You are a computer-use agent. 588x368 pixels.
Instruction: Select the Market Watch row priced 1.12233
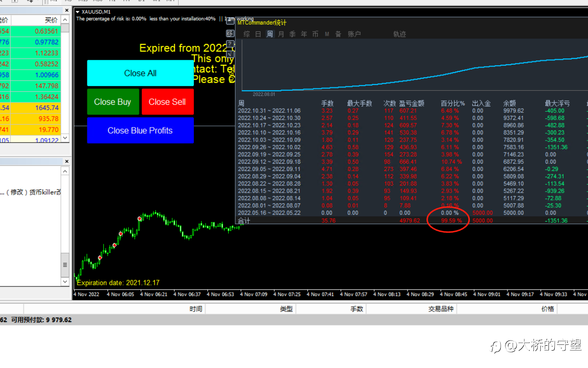30,53
